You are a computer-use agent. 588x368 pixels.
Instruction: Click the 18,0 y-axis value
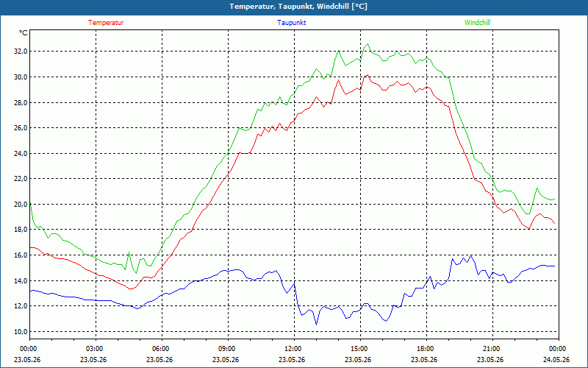(x=21, y=230)
